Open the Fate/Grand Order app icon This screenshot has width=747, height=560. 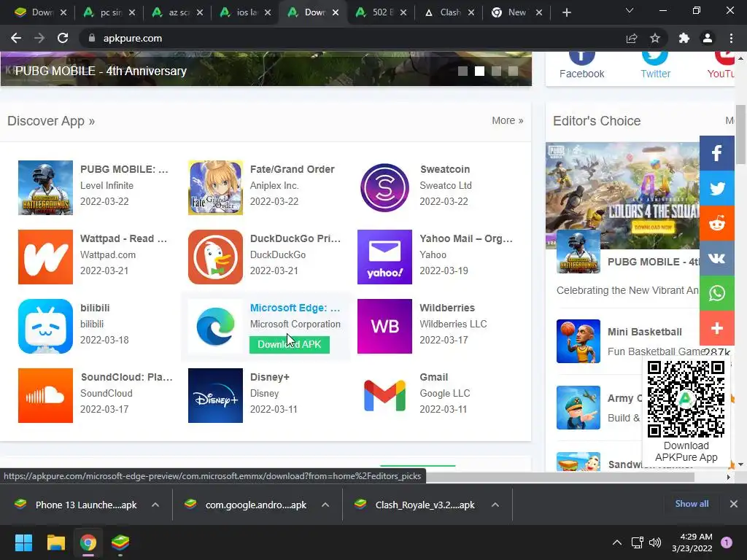[215, 187]
